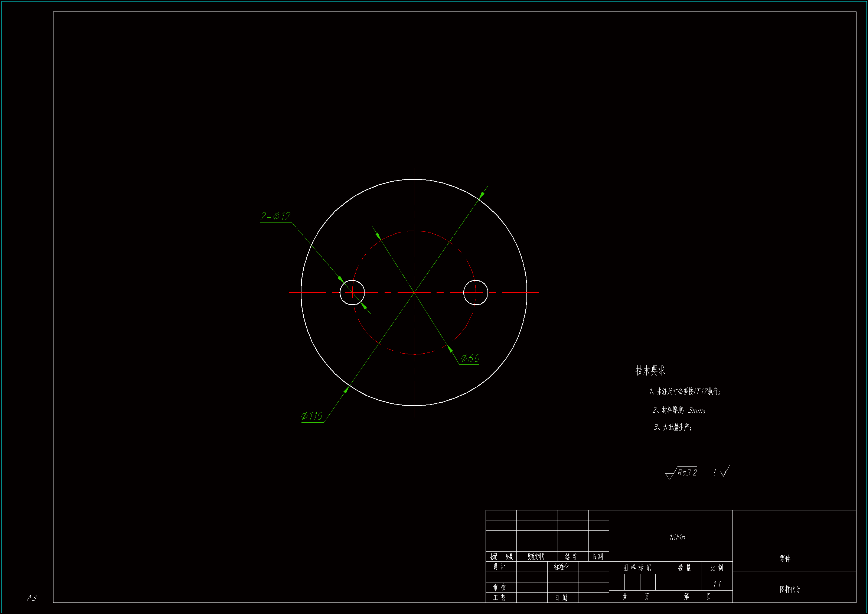This screenshot has height=614, width=868.
Task: Select the A3 sheet size label
Action: coord(32,598)
